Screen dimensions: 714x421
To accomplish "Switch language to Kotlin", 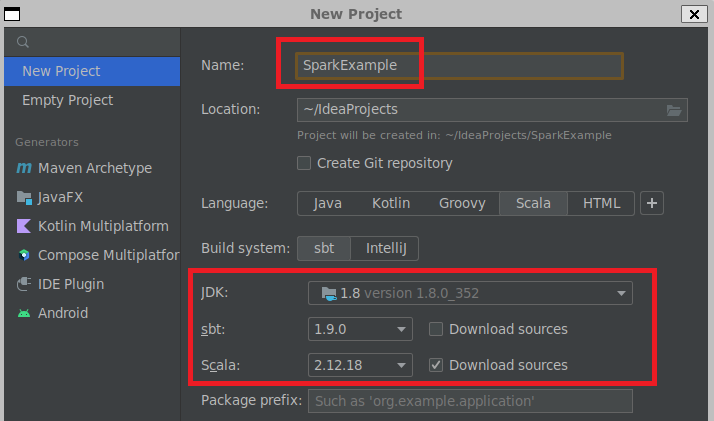I will coord(391,203).
